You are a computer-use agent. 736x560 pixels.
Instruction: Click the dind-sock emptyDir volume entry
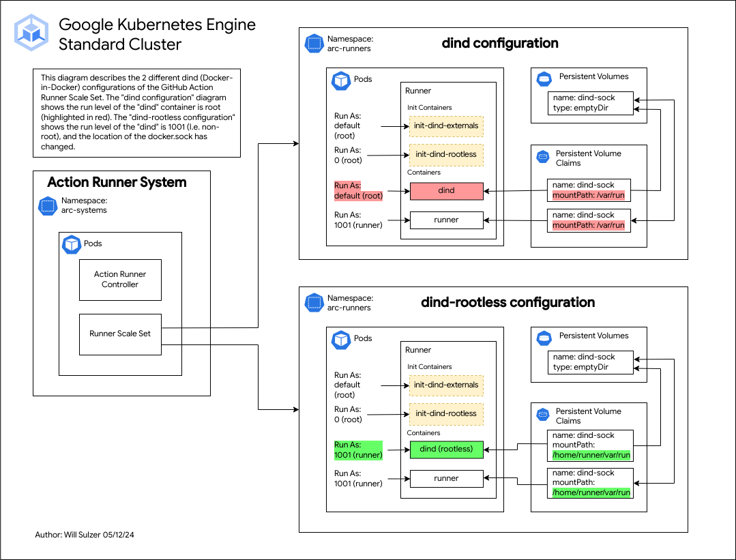(x=589, y=103)
